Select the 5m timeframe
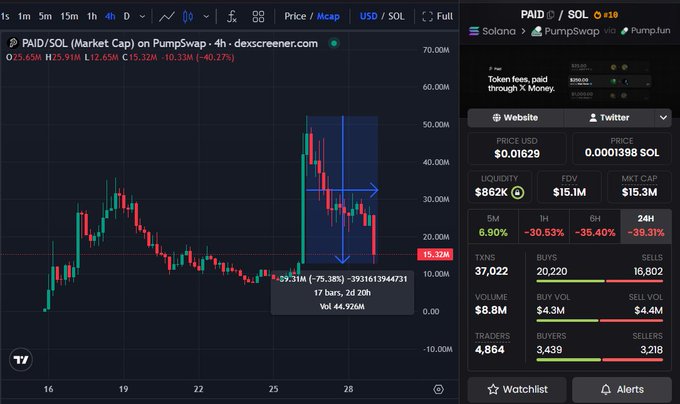680x404 pixels. [45, 16]
